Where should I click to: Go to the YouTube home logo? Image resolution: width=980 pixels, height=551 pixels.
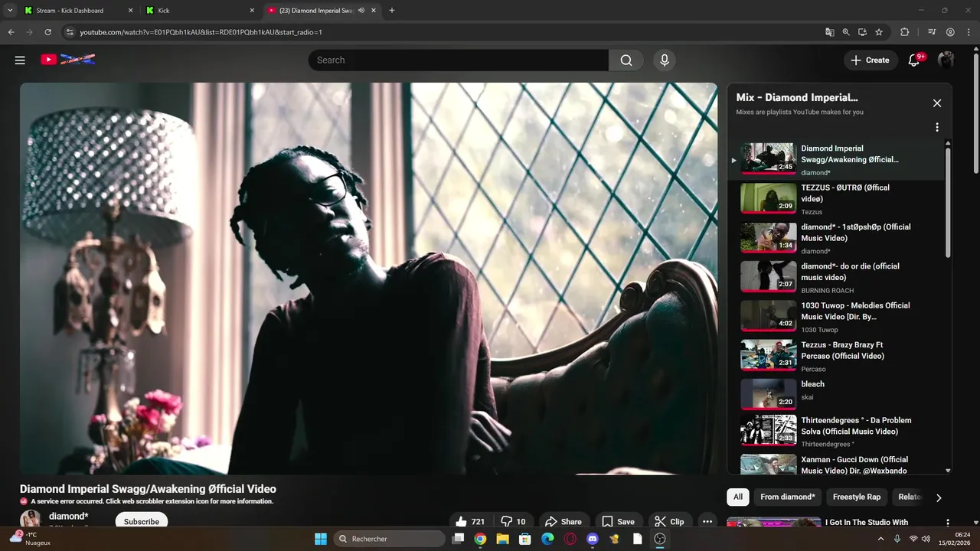68,59
